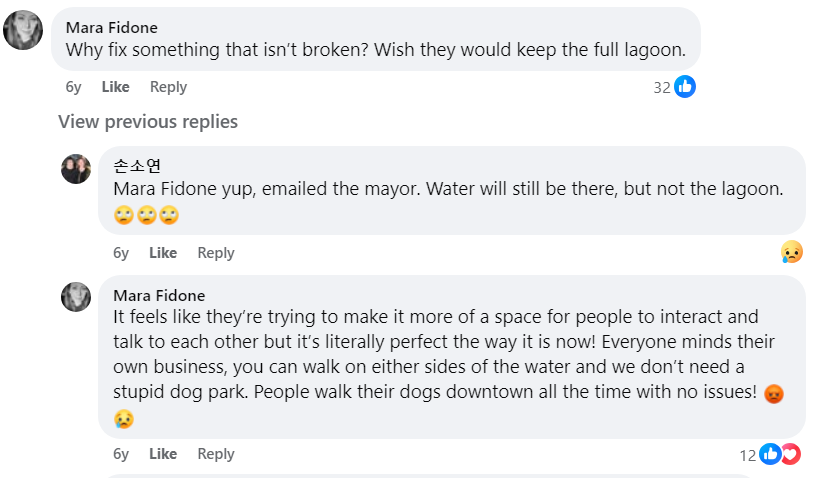Open the 6y timestamp on Mara's first comment
818x478 pixels.
pos(73,87)
